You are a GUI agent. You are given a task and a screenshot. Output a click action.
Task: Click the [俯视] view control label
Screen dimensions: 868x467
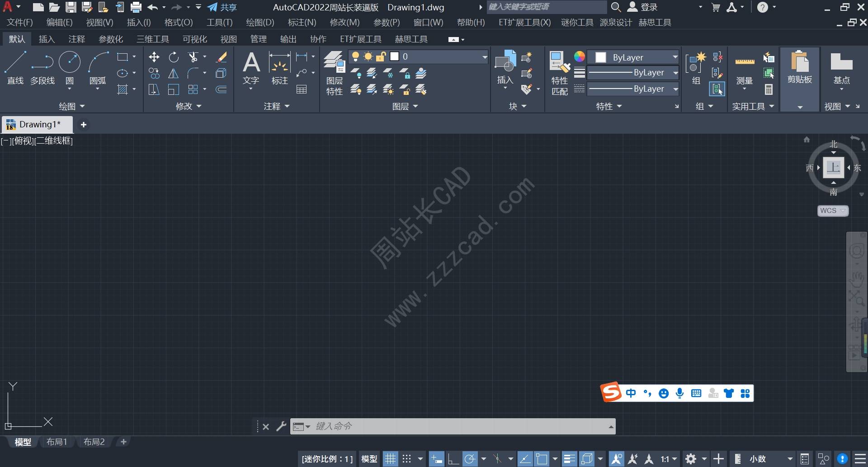(23, 140)
